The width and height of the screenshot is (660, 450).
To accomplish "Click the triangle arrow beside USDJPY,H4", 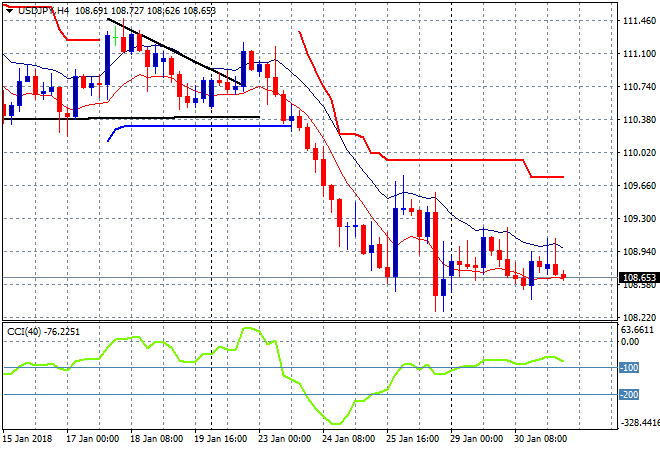I will click(9, 11).
